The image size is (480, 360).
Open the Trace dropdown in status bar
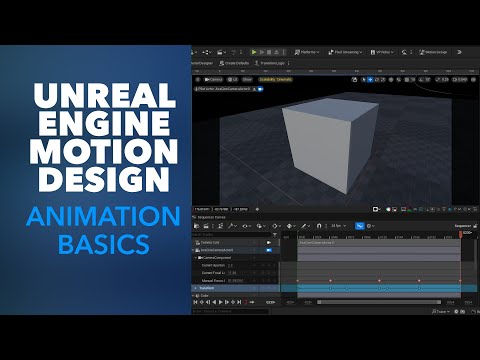[x=441, y=311]
